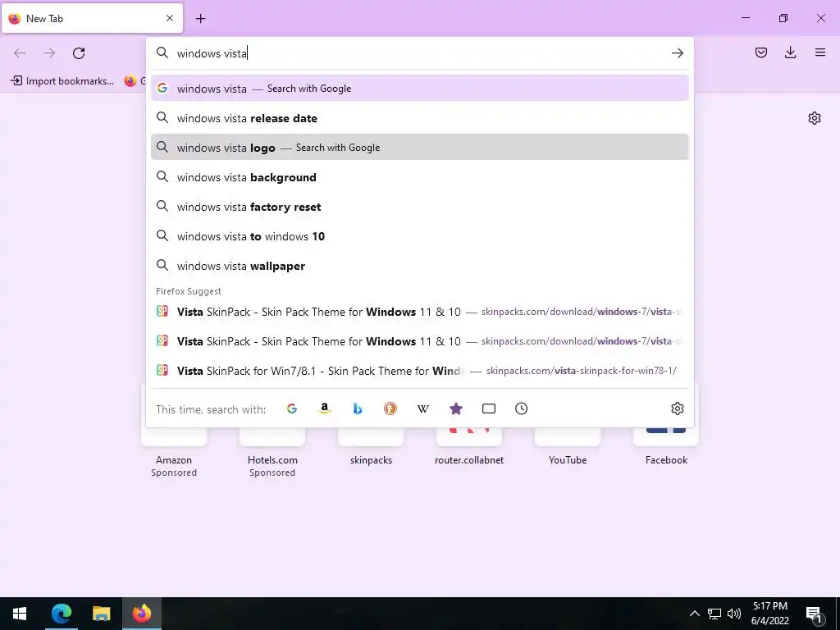This screenshot has height=630, width=840.
Task: Open volume control tray icon
Action: coord(734,614)
